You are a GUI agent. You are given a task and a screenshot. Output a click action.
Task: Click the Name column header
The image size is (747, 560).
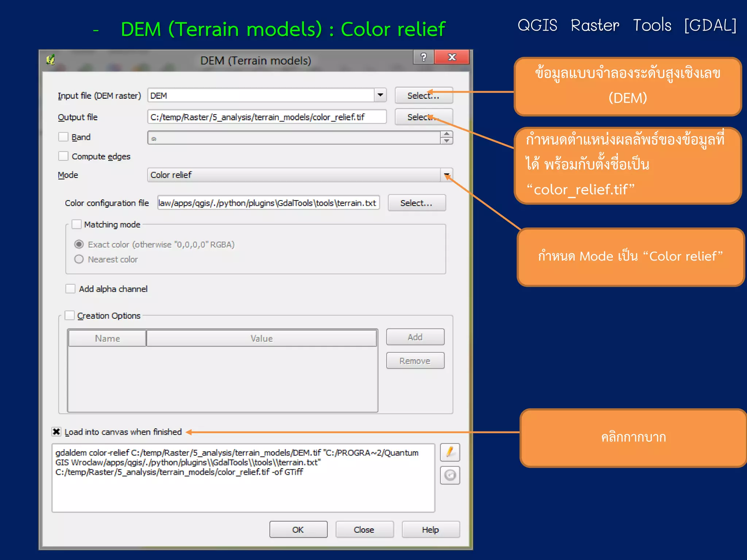coord(107,338)
